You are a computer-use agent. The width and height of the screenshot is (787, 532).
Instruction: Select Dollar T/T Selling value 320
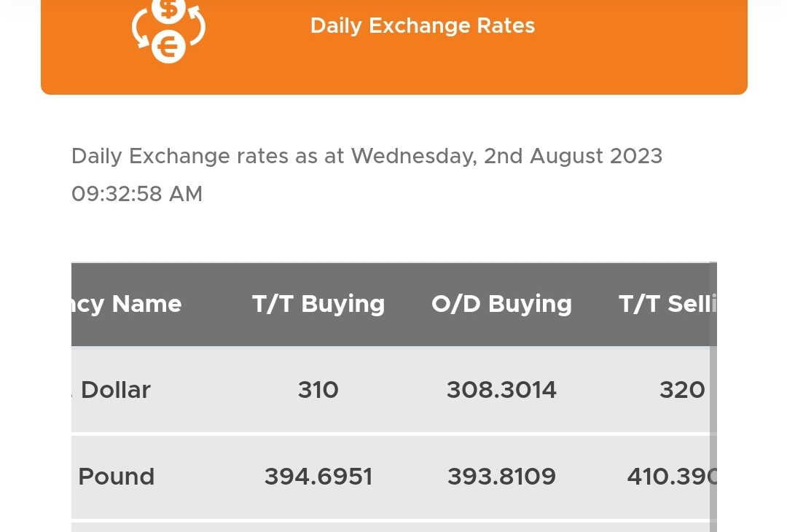[x=682, y=390]
